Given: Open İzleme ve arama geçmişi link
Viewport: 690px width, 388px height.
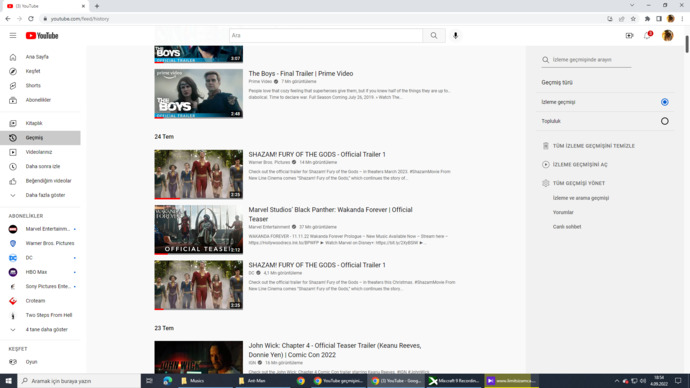Looking at the screenshot, I should (x=581, y=198).
